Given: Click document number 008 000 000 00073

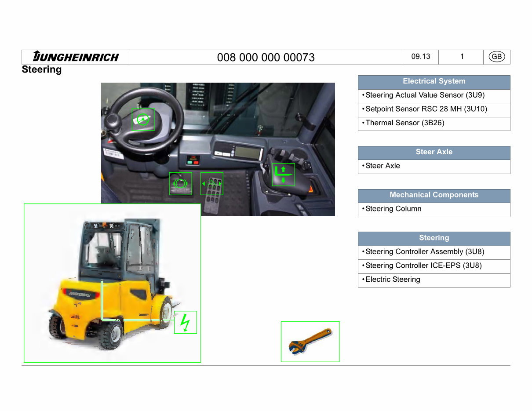Looking at the screenshot, I should tap(266, 58).
